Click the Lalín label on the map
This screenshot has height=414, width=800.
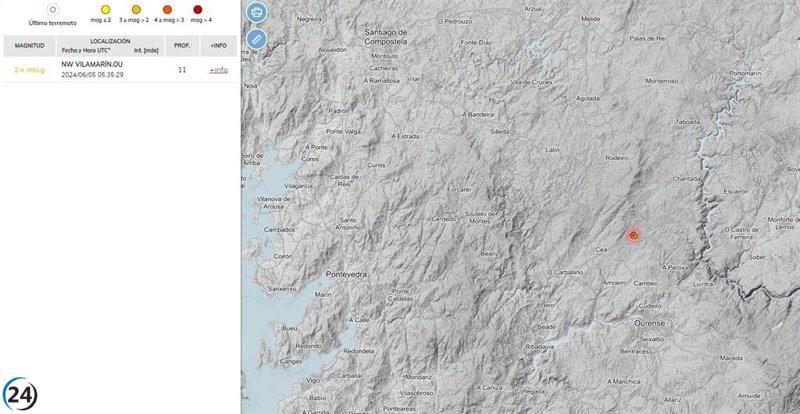coord(551,150)
